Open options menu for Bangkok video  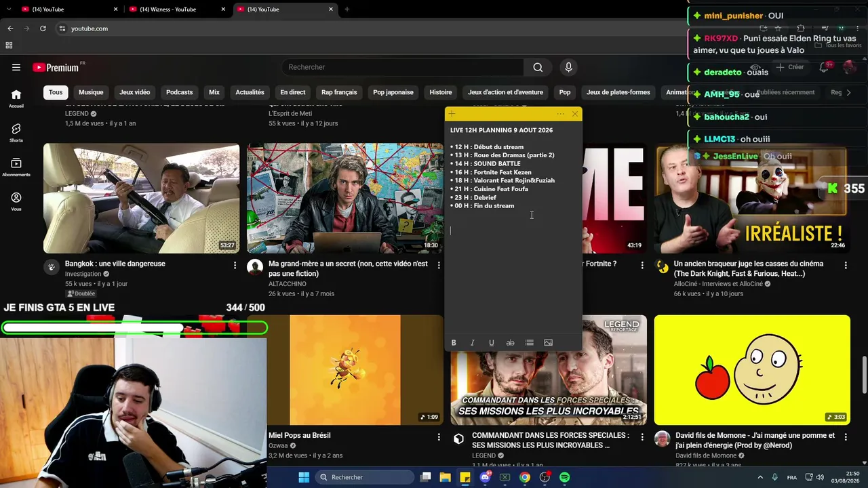(x=235, y=265)
